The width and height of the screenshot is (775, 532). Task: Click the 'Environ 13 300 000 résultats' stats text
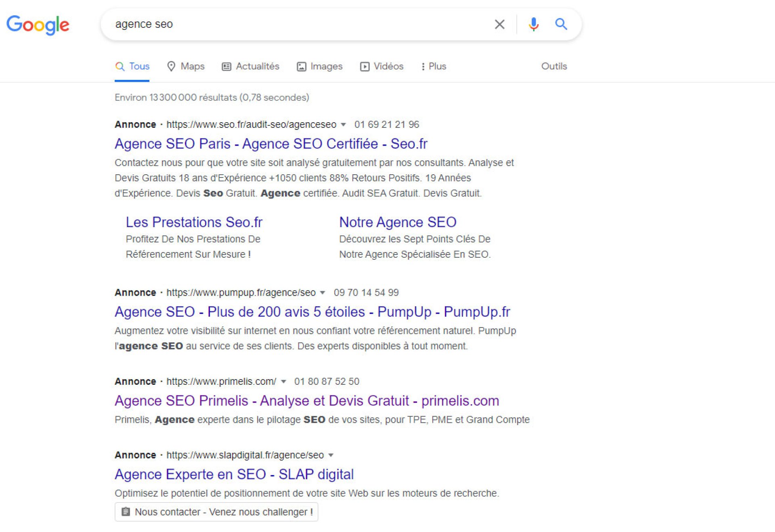212,98
